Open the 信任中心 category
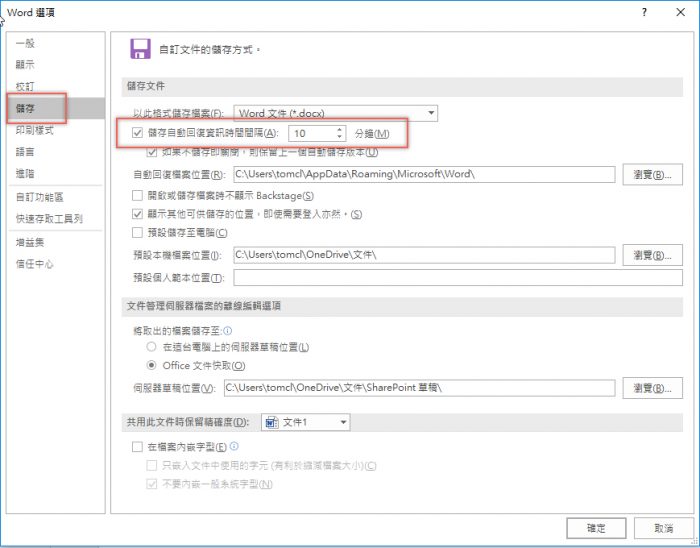The height and width of the screenshot is (548, 700). coord(35,264)
